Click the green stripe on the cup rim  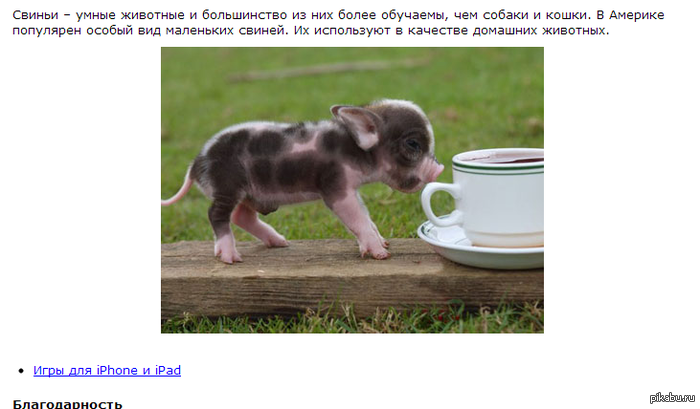tap(498, 168)
